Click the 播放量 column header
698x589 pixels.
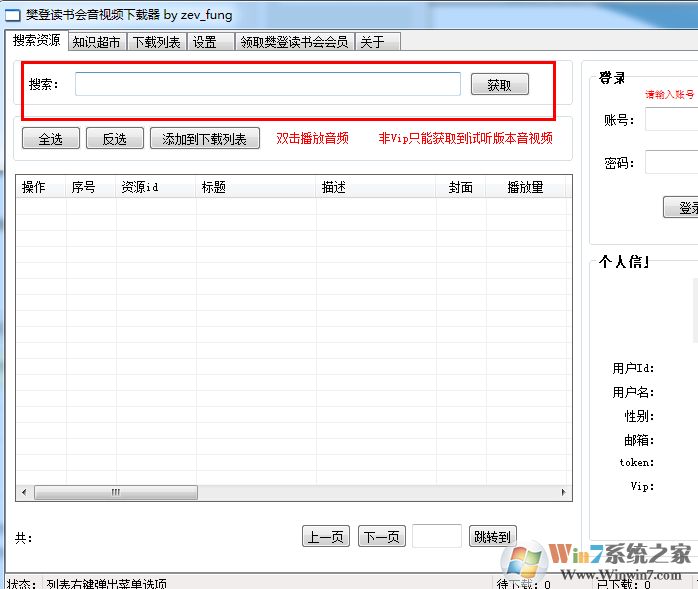526,187
